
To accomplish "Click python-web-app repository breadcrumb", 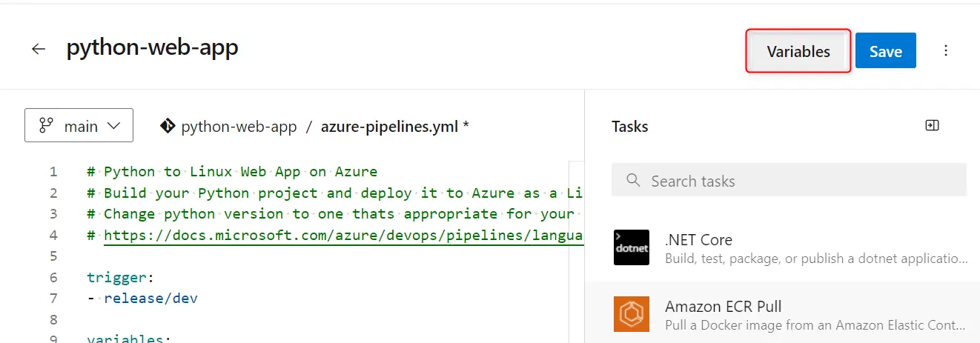I will coord(239,127).
